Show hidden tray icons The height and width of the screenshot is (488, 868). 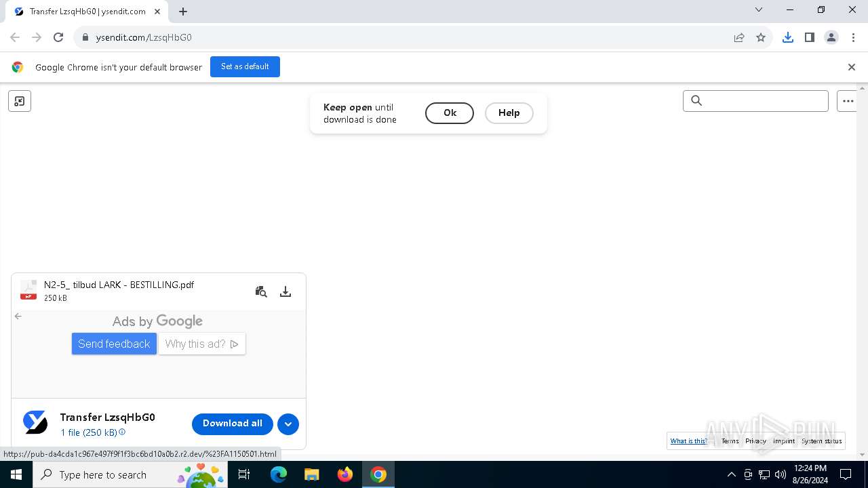tap(731, 474)
